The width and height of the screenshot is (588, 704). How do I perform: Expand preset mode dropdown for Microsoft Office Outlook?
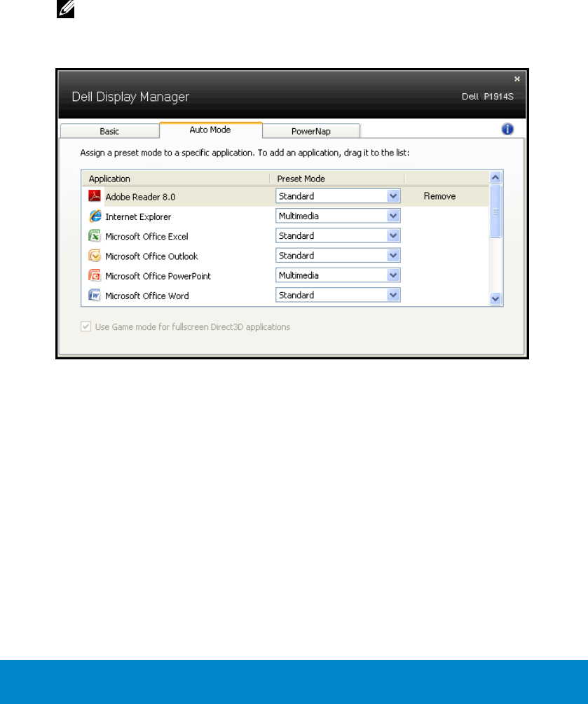pos(338,256)
